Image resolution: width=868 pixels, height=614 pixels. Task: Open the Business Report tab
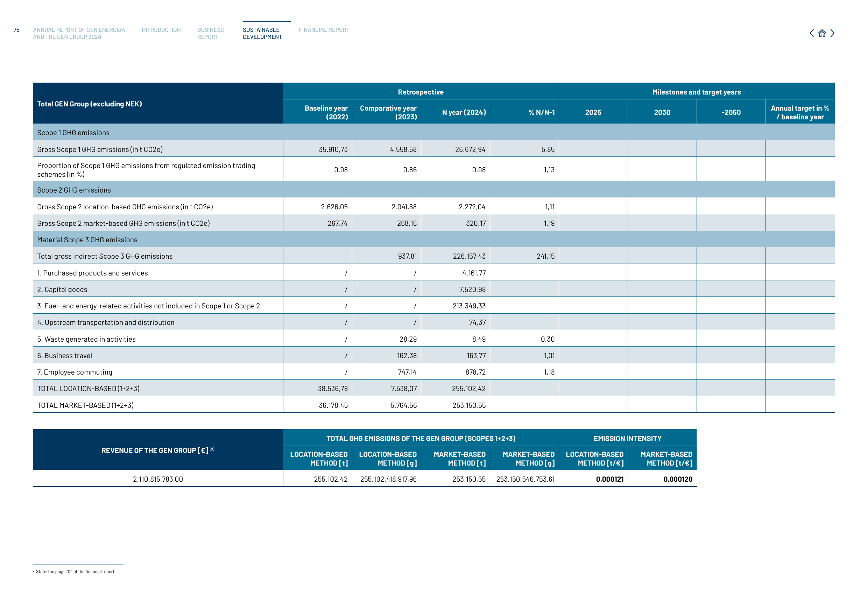[x=211, y=33]
